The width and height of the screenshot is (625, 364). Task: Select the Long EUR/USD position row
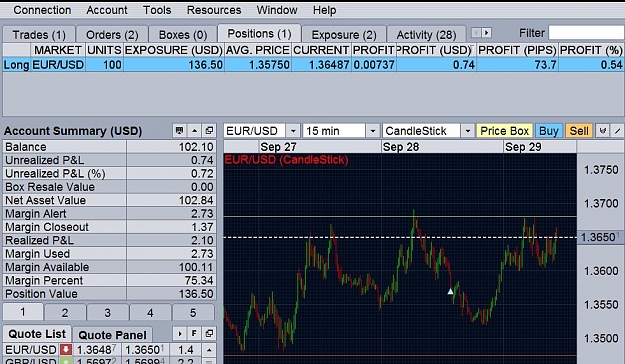(313, 65)
